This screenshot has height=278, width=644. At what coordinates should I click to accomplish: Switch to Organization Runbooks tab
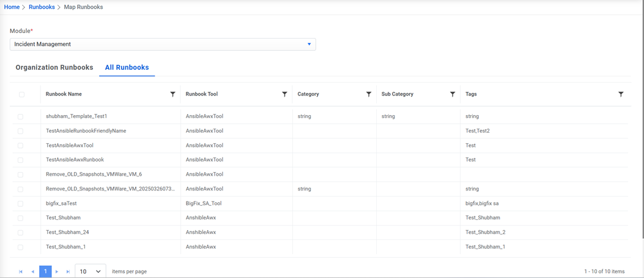pyautogui.click(x=54, y=67)
